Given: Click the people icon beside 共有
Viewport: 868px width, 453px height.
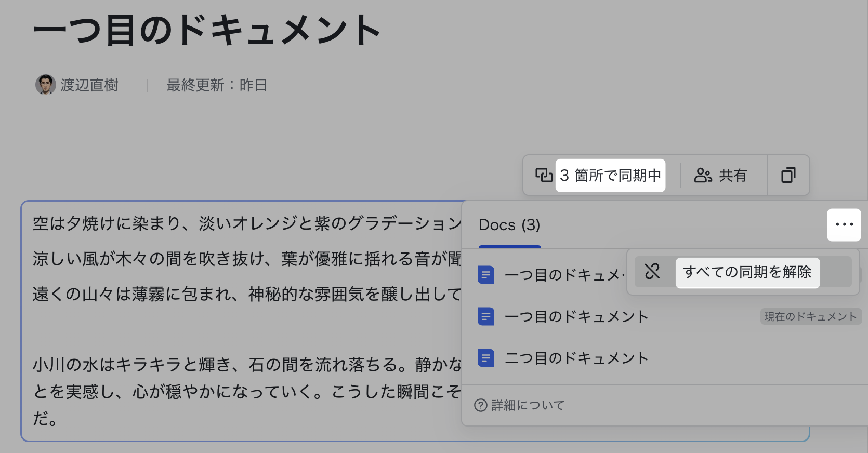Looking at the screenshot, I should pos(703,176).
